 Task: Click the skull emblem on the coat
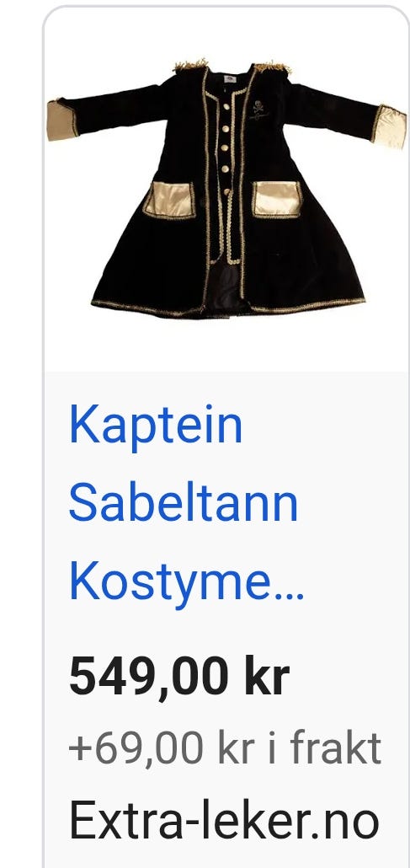click(x=258, y=107)
